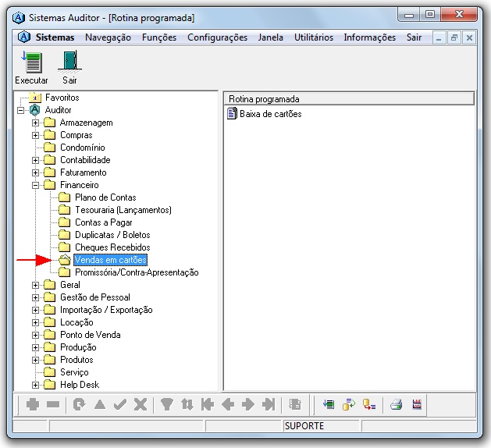Open the Funções menu
491x448 pixels.
(159, 37)
